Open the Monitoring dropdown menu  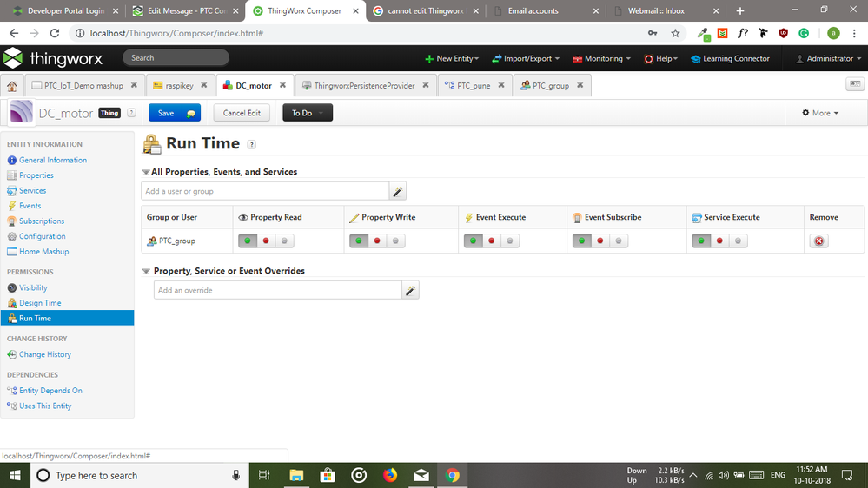pos(602,59)
